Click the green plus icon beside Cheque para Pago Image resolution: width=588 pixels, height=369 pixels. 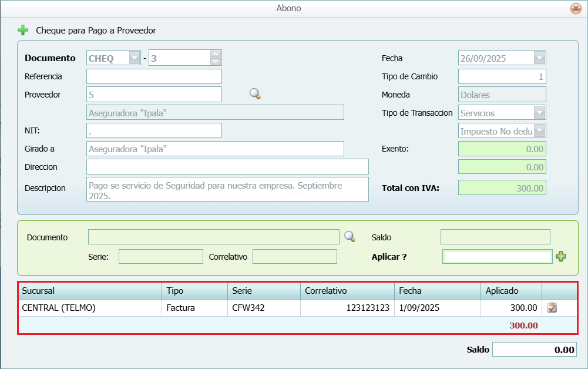pos(23,30)
